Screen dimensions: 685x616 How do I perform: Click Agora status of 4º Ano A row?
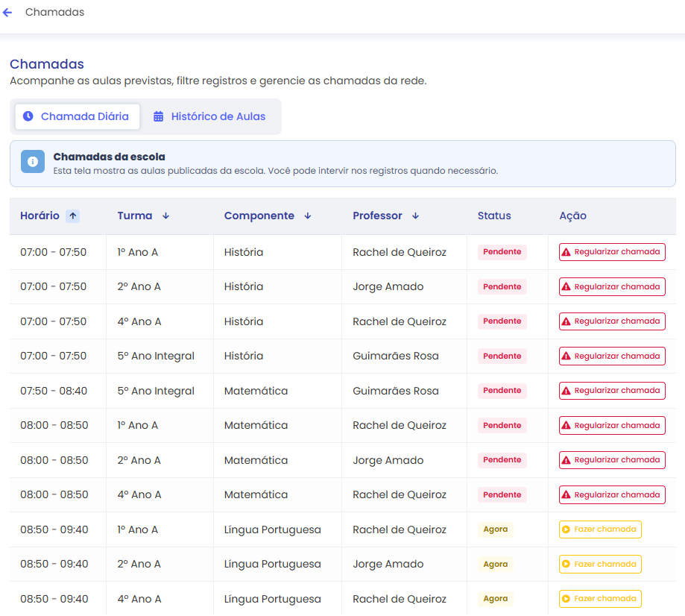(496, 599)
